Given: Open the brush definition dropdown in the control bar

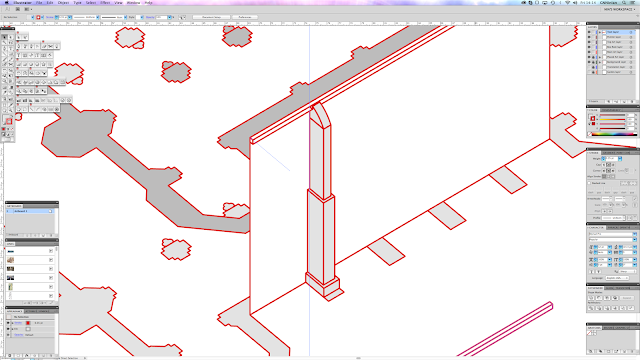Looking at the screenshot, I should click(125, 17).
